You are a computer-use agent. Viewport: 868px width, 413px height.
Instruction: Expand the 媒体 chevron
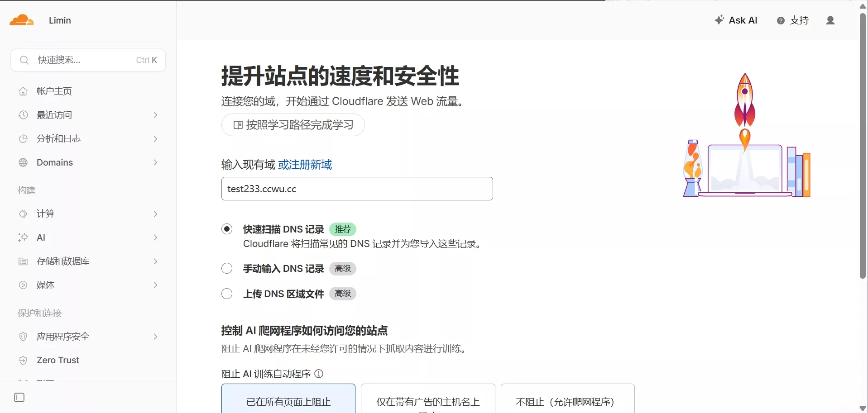point(155,285)
